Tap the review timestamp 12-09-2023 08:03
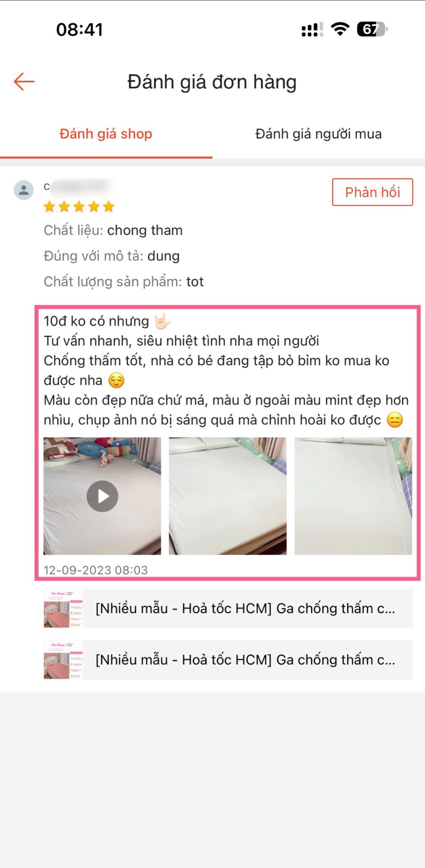Screen dimensions: 425x868 click(x=95, y=570)
